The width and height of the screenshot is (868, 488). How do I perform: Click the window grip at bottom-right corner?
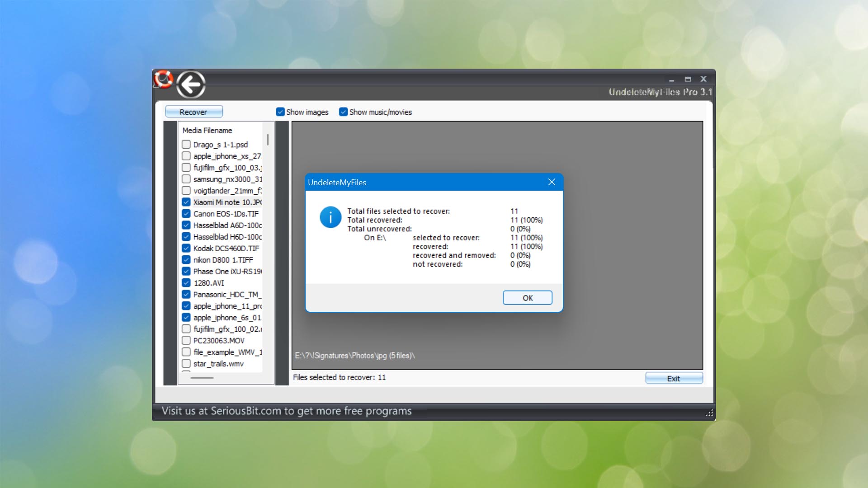[x=709, y=413]
